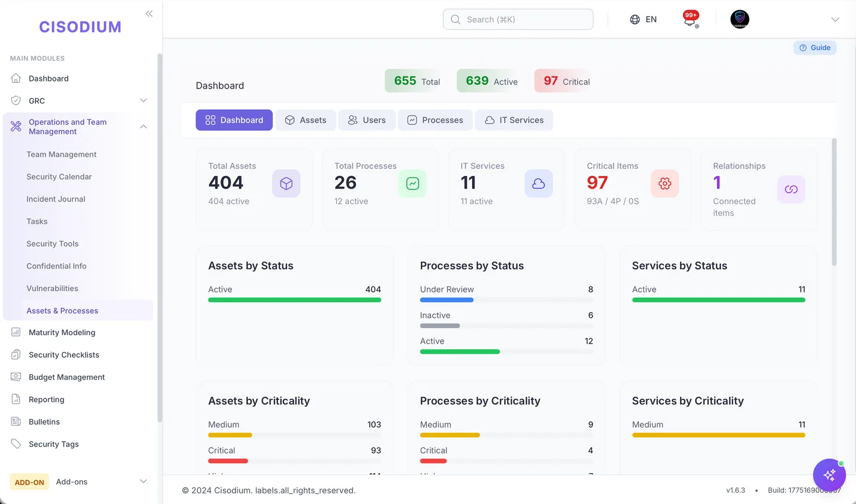856x504 pixels.
Task: Expand the GRC menu chevron
Action: point(143,100)
